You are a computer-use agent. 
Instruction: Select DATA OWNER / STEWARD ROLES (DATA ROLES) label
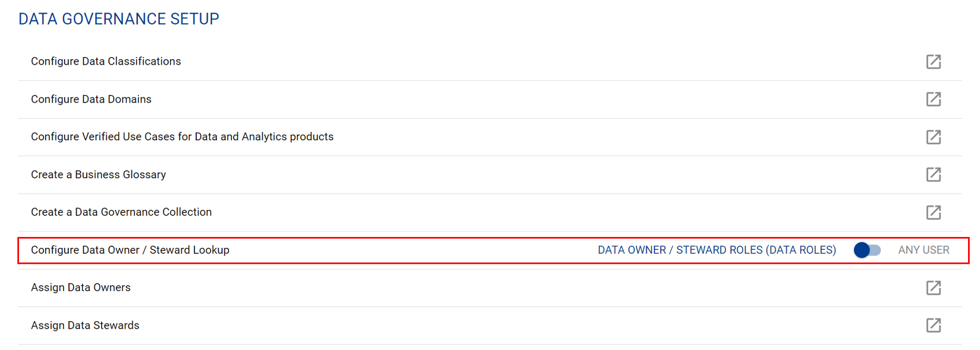point(716,250)
